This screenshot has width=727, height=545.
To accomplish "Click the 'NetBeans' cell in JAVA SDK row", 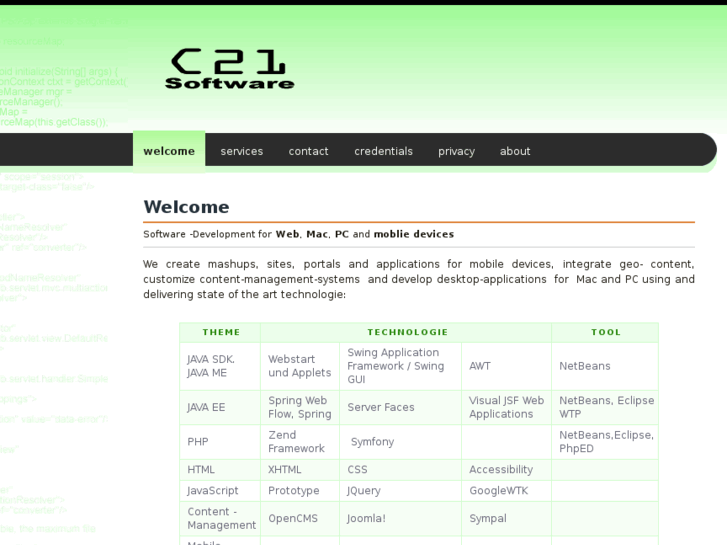I will click(605, 366).
